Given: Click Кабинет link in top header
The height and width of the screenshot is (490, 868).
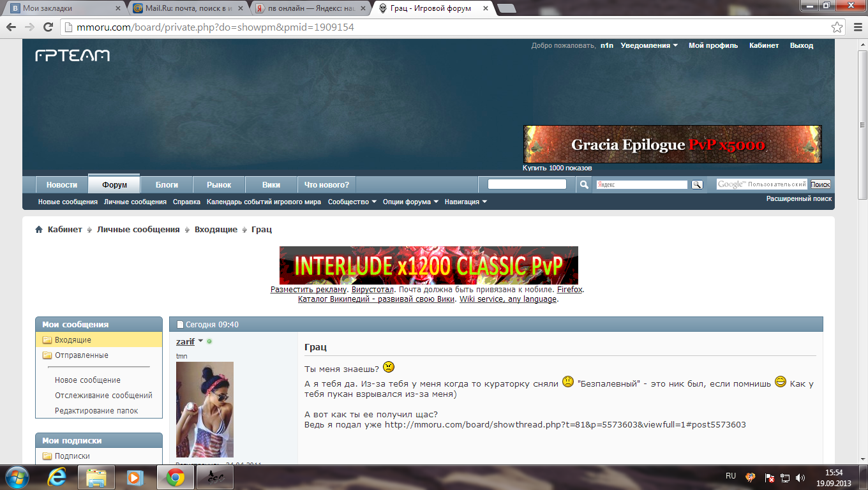Looking at the screenshot, I should (x=764, y=45).
